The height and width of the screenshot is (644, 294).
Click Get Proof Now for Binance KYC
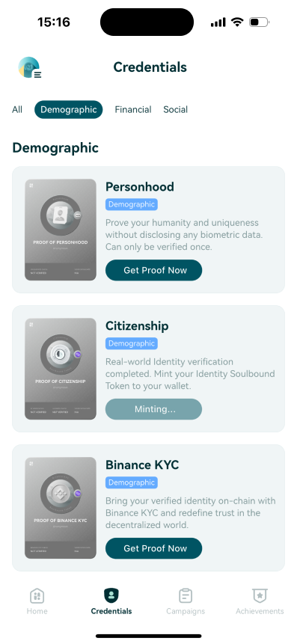pos(153,548)
